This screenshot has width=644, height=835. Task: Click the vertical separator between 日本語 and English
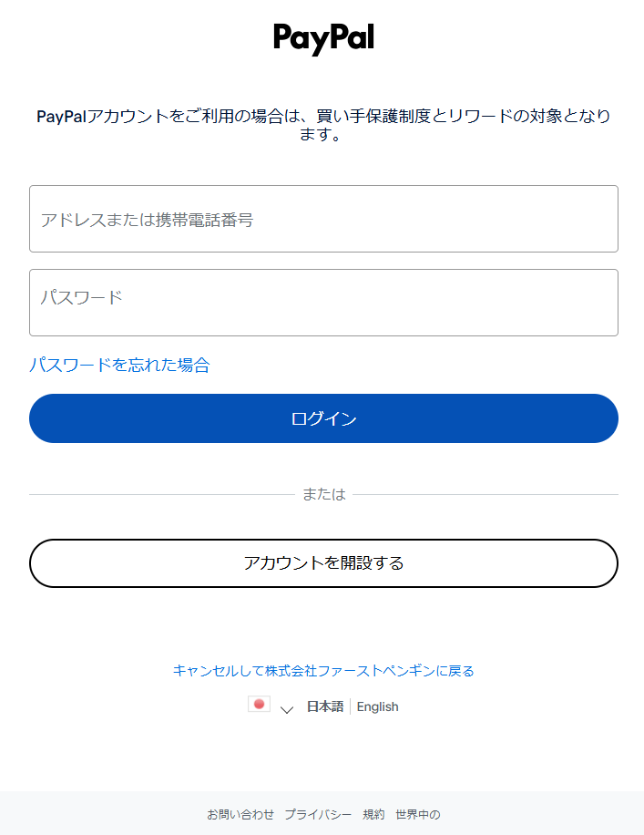point(351,706)
